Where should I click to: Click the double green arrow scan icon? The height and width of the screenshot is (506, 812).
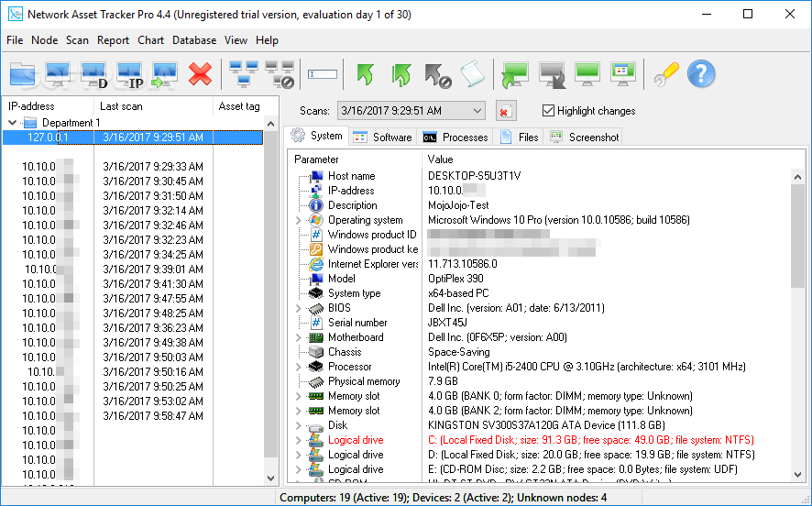tap(401, 74)
